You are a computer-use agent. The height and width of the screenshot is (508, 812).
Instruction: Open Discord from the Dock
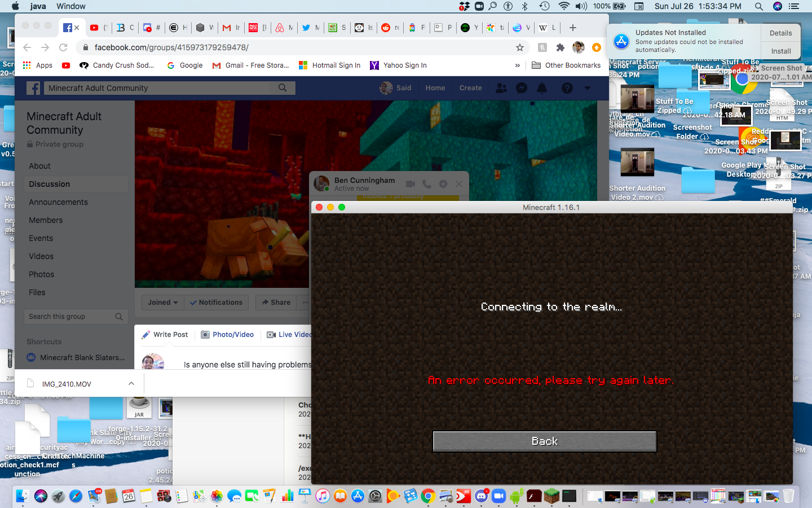(x=482, y=496)
